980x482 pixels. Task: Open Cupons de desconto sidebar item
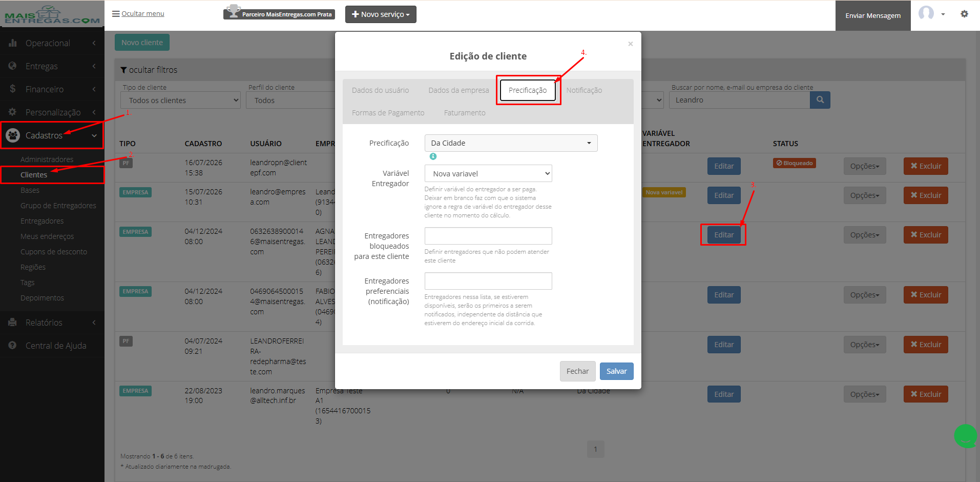point(54,252)
